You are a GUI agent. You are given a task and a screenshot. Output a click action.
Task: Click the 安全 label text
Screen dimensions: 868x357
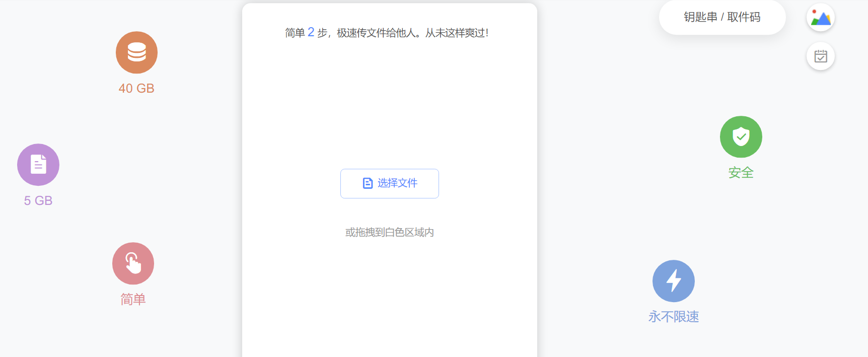click(741, 173)
